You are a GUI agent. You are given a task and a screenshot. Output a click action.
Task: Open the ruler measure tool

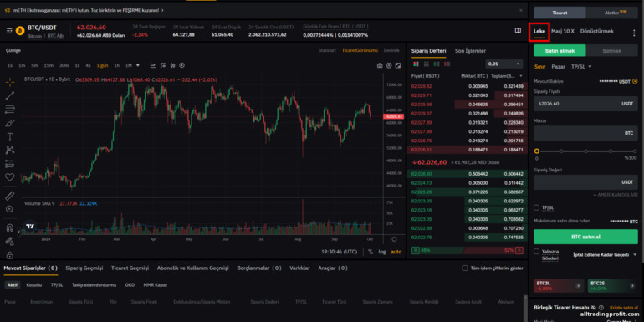click(x=10, y=196)
